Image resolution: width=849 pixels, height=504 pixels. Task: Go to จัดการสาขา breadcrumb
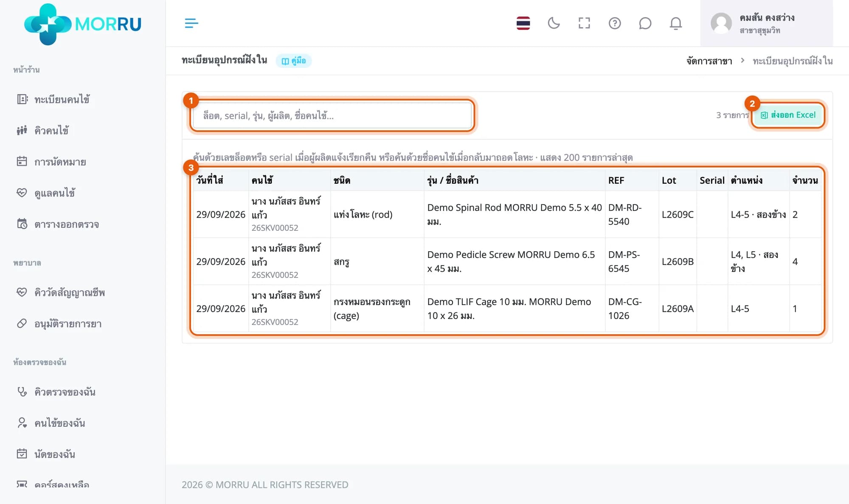pyautogui.click(x=709, y=61)
